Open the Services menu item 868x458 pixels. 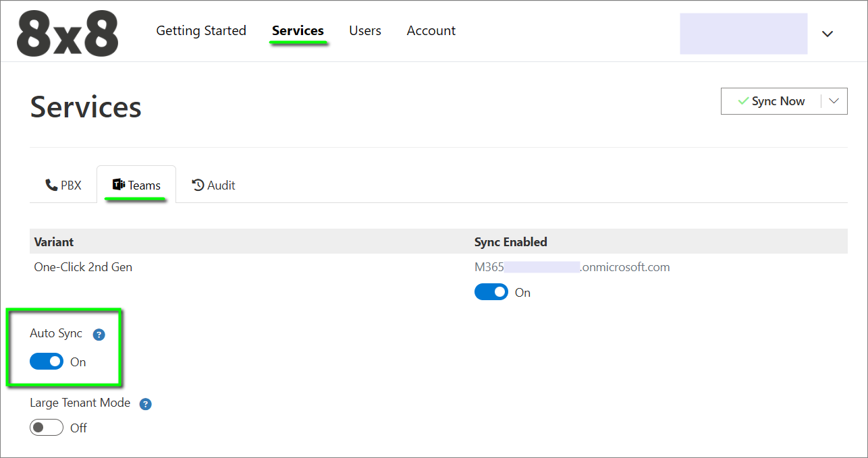[298, 30]
